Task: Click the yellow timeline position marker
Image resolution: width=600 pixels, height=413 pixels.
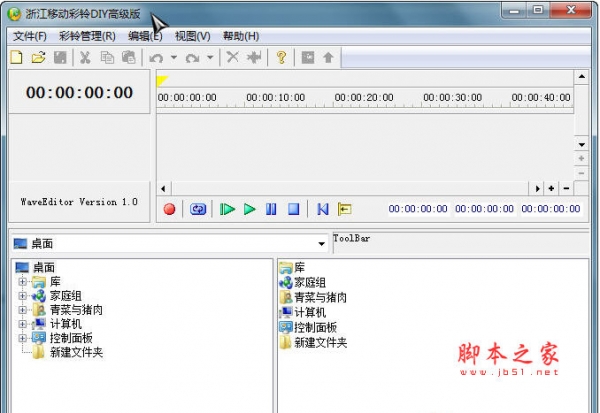Action: [162, 81]
